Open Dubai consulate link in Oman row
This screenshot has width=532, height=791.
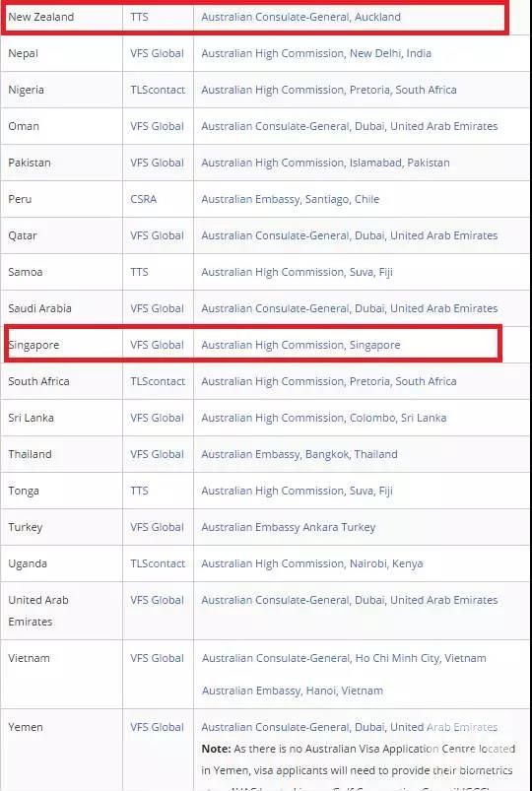[350, 126]
